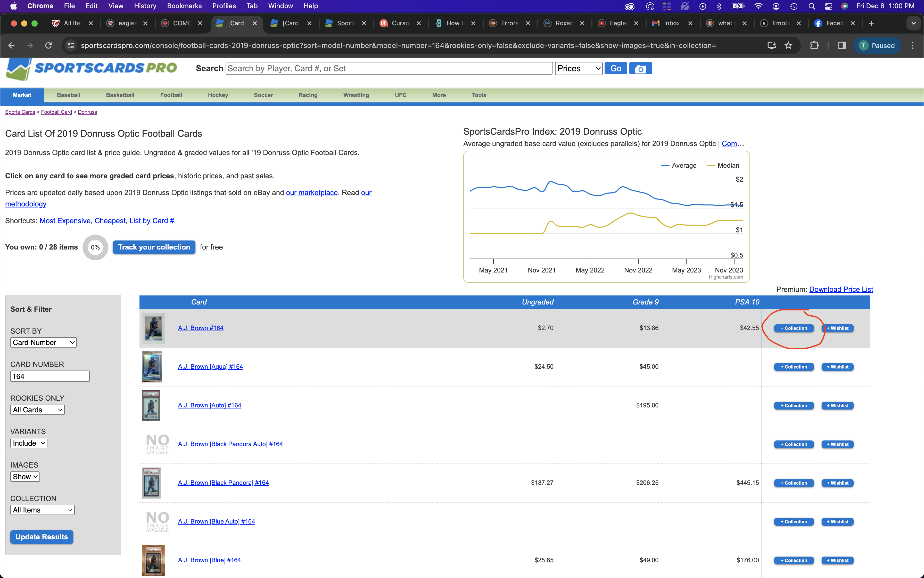Click the Football Card breadcrumb link
The height and width of the screenshot is (578, 924).
point(56,112)
